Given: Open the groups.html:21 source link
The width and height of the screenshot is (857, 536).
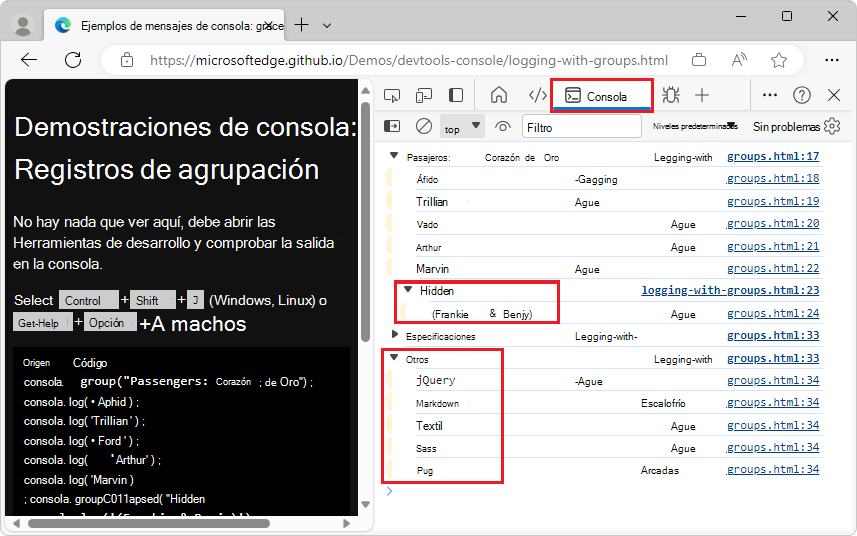Looking at the screenshot, I should tap(773, 246).
